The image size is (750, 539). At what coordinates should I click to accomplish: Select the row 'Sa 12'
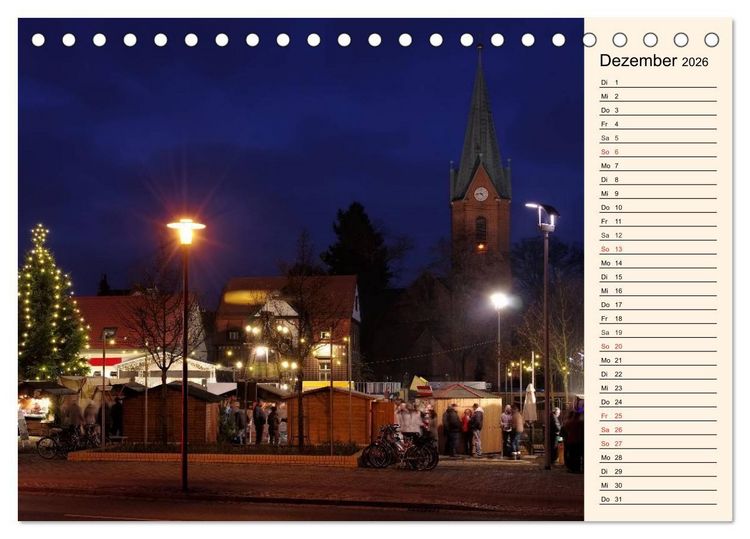click(658, 235)
